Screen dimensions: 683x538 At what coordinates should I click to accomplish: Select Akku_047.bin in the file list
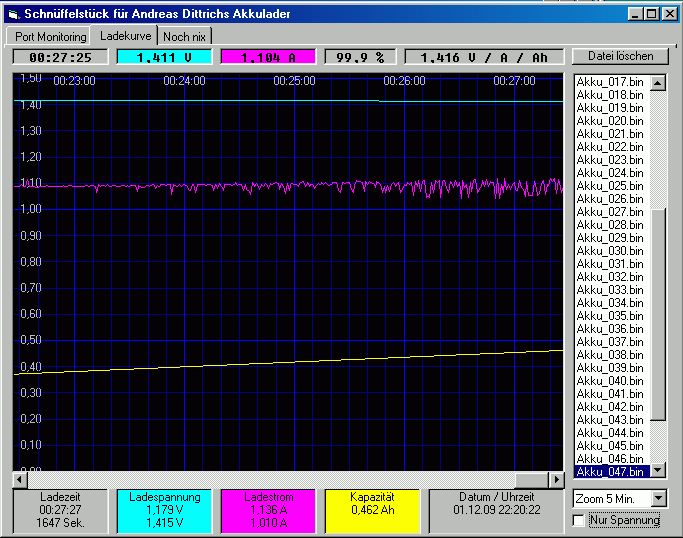[x=610, y=471]
